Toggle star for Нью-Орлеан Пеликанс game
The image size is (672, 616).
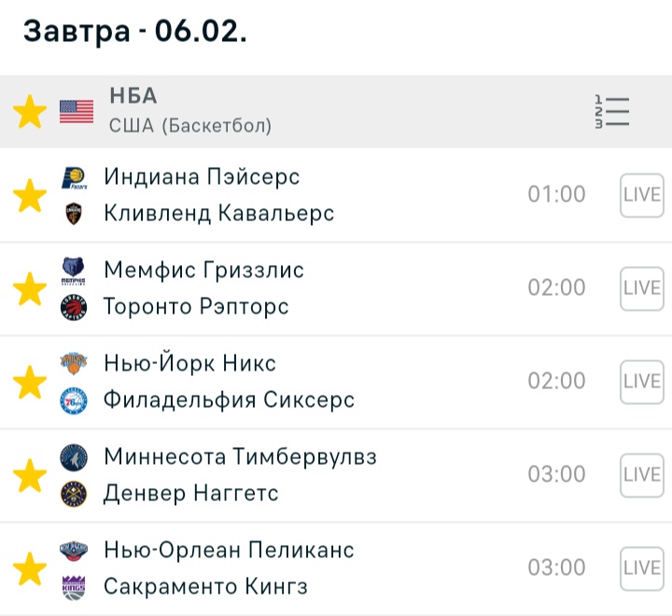[x=30, y=569]
